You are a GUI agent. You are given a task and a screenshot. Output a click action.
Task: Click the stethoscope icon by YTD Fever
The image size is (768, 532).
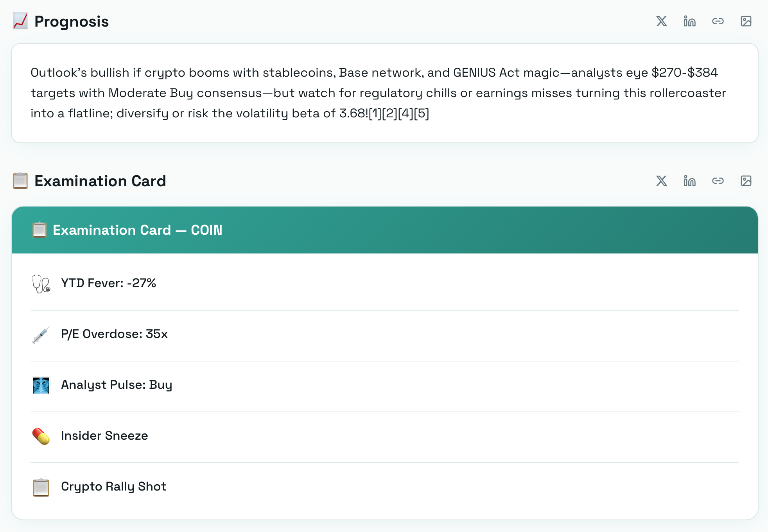[41, 284]
